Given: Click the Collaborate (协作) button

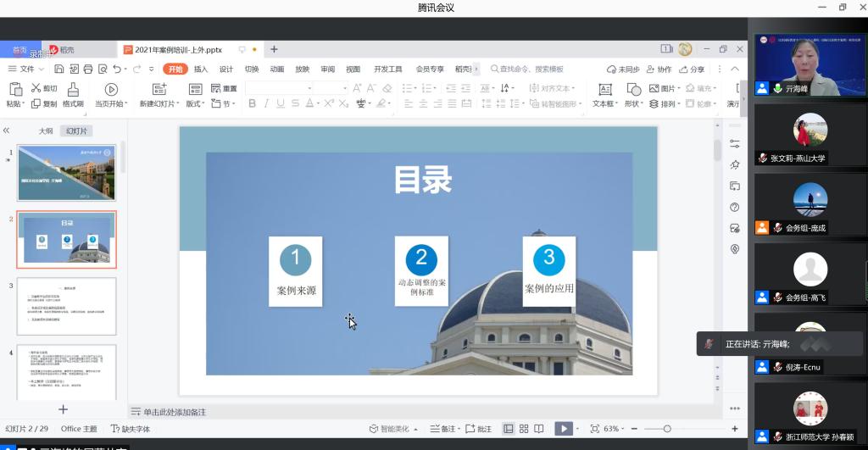Looking at the screenshot, I should point(659,69).
